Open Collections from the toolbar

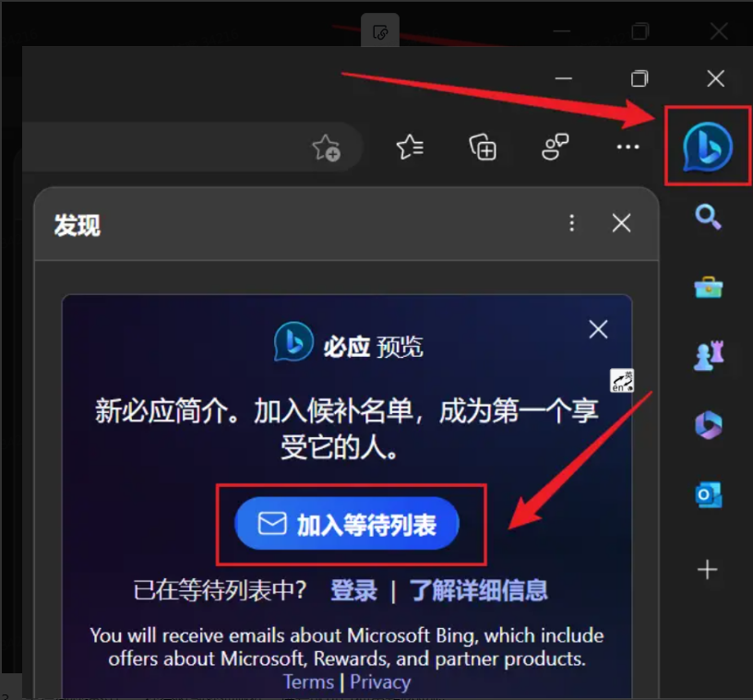[x=483, y=148]
